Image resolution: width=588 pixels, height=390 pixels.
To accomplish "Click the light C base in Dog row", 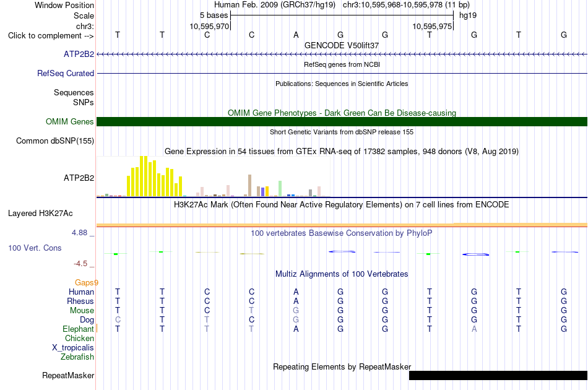I will pyautogui.click(x=118, y=319).
